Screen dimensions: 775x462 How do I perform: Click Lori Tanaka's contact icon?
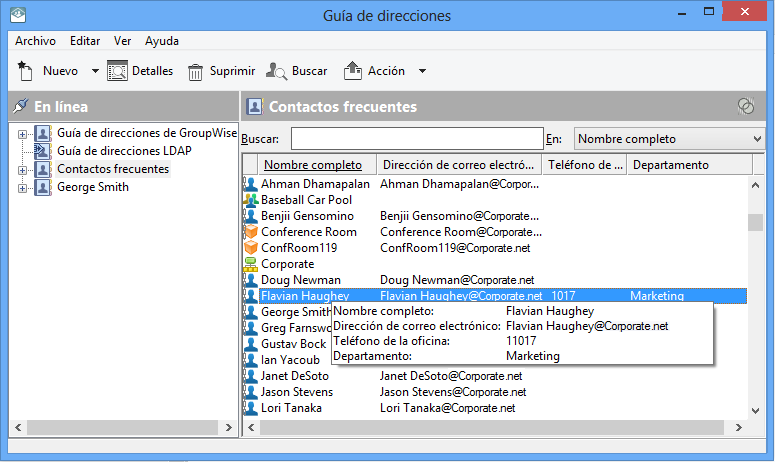coord(251,408)
